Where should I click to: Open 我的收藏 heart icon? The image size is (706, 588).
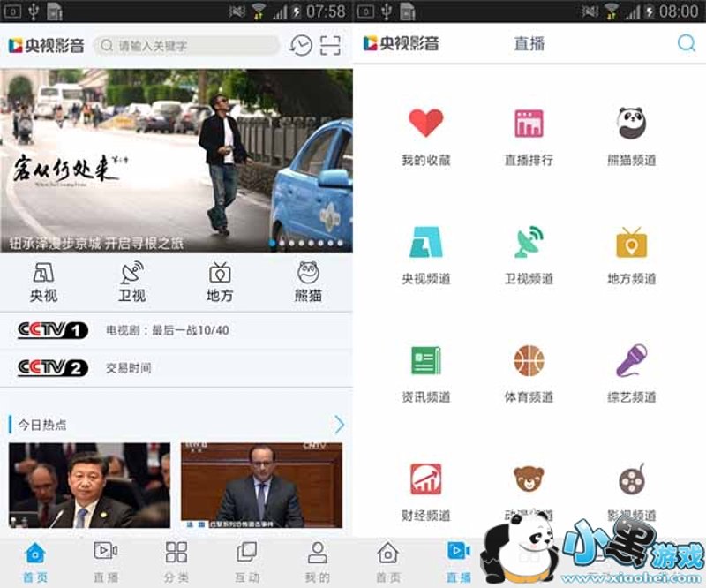coord(426,123)
